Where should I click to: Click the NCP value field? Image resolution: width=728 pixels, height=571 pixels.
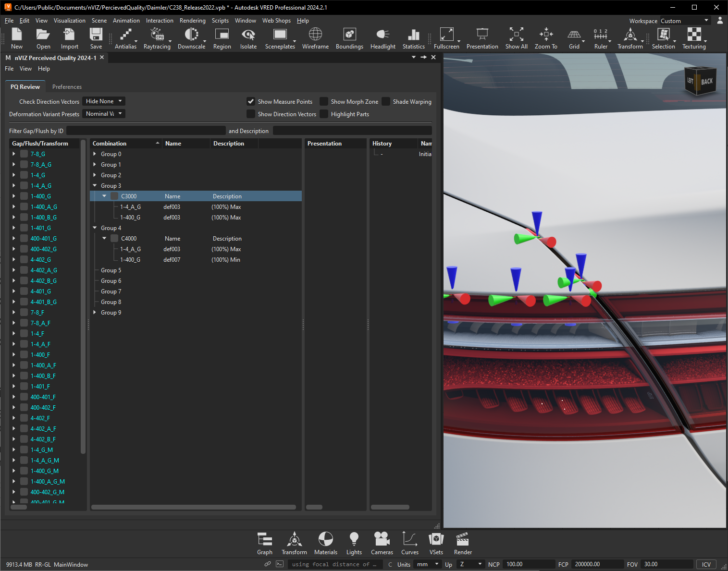[530, 564]
